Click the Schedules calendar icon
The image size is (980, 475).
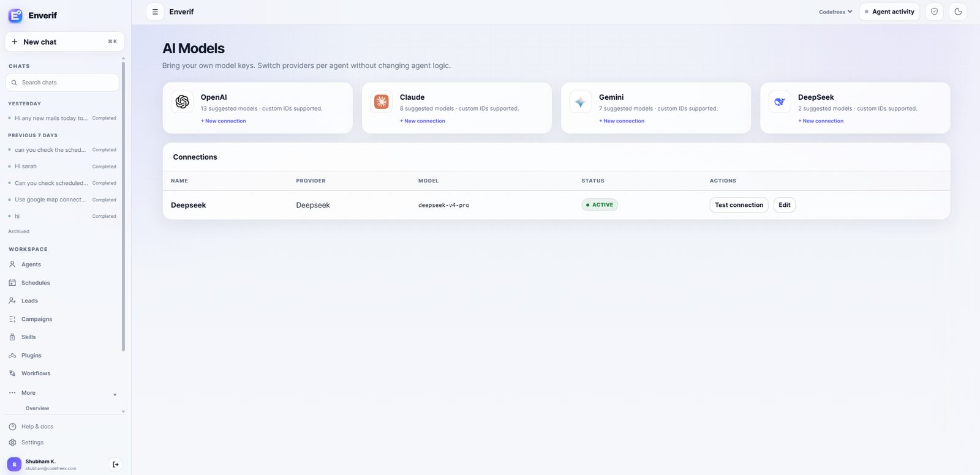point(12,283)
